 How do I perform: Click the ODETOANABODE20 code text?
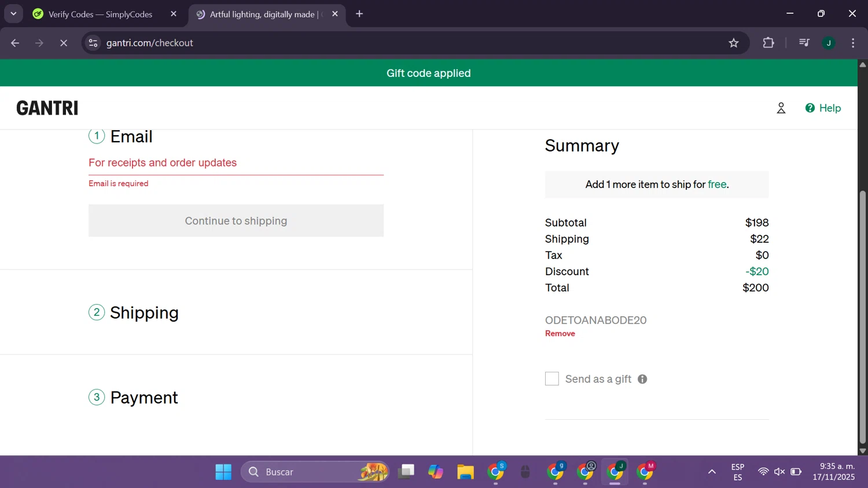coord(595,320)
